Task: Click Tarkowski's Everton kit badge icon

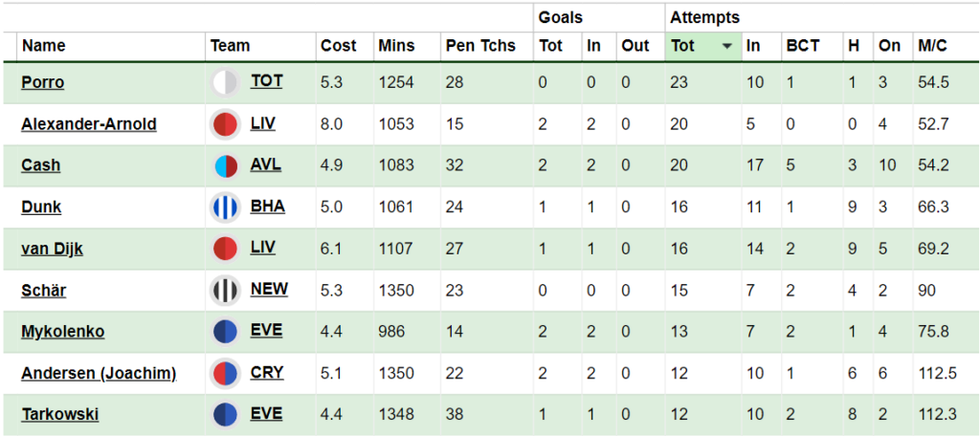Action: (x=225, y=414)
